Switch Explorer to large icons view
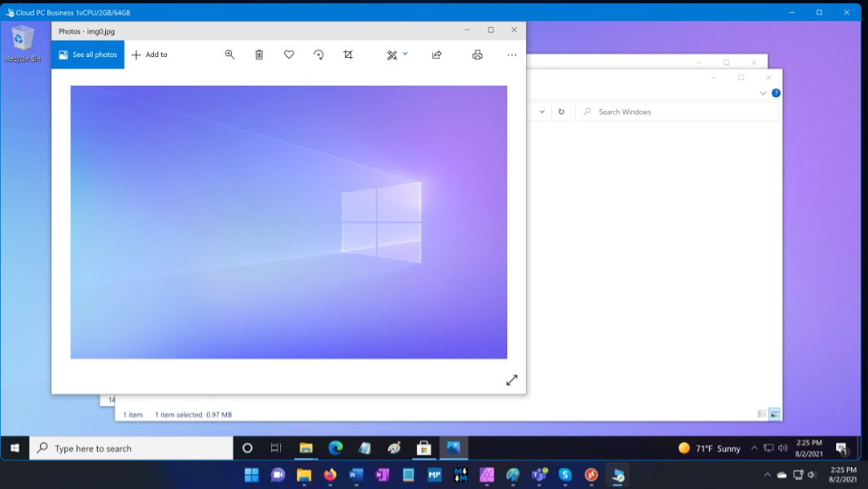Viewport: 868px width, 489px height. tap(774, 414)
